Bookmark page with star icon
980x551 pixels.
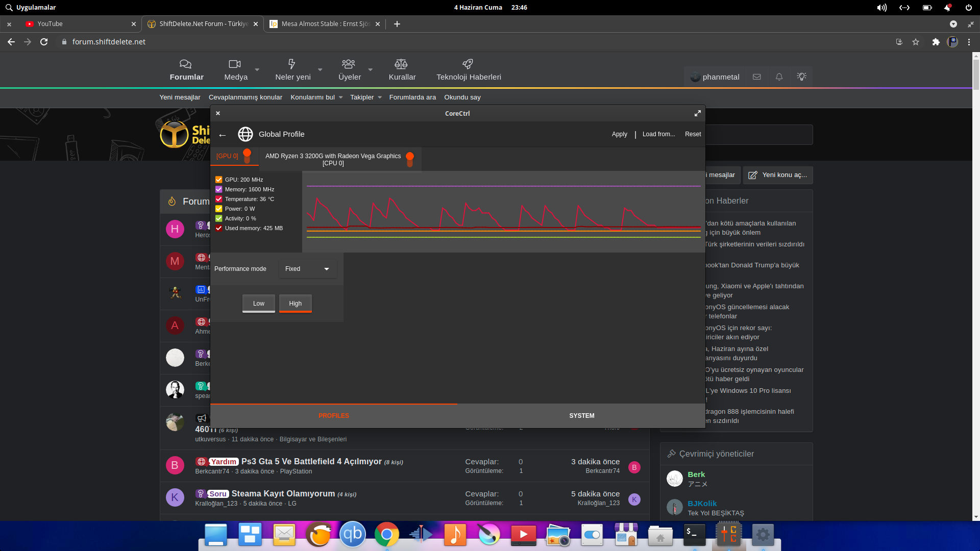click(x=916, y=42)
